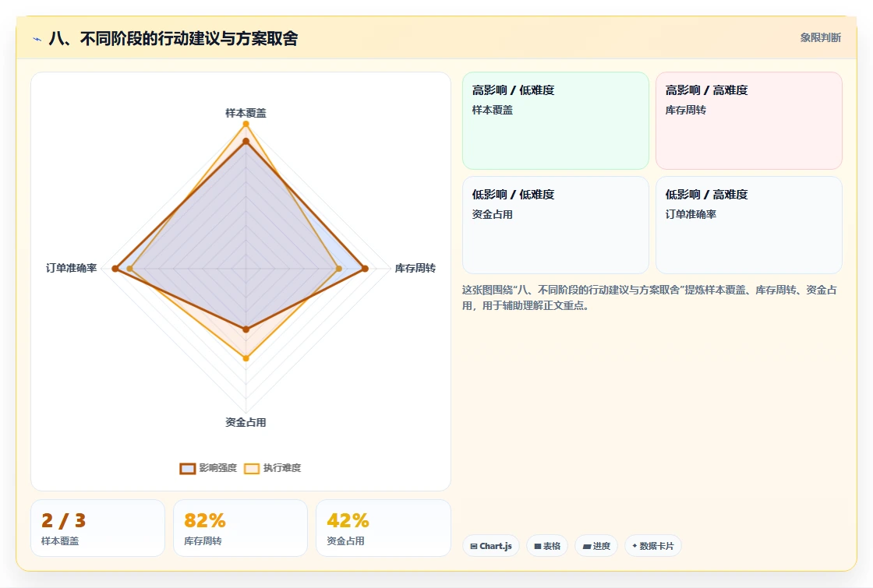Click the orange 执行难度 point on 资金占用 axis
Image resolution: width=873 pixels, height=588 pixels.
click(x=246, y=358)
